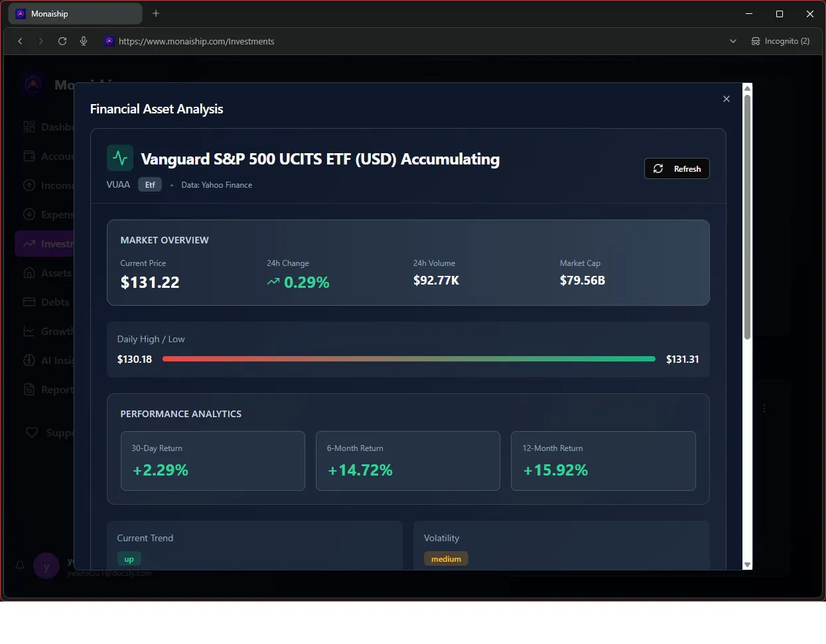
Task: Click the 30-Day Return card
Action: click(x=213, y=461)
